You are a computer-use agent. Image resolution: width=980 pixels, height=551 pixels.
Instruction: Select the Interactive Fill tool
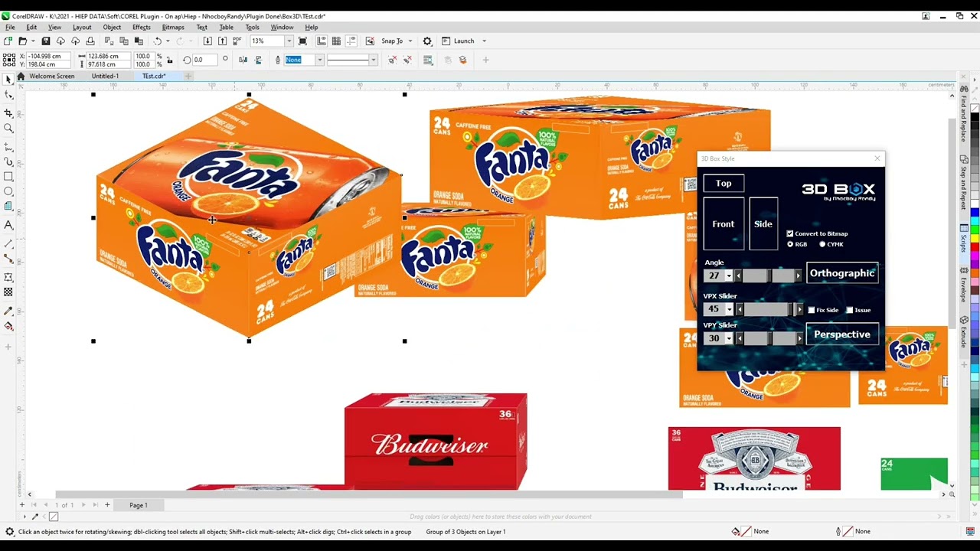(x=8, y=326)
